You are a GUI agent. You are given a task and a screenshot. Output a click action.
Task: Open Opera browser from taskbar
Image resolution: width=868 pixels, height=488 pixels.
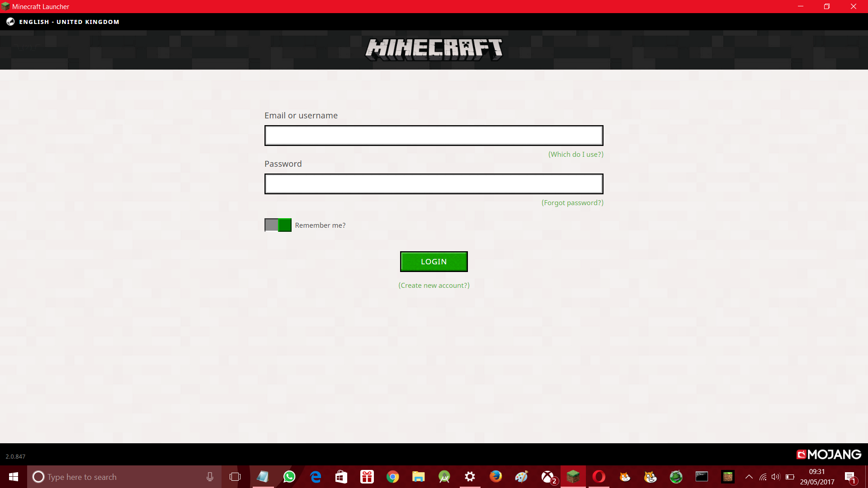click(599, 477)
